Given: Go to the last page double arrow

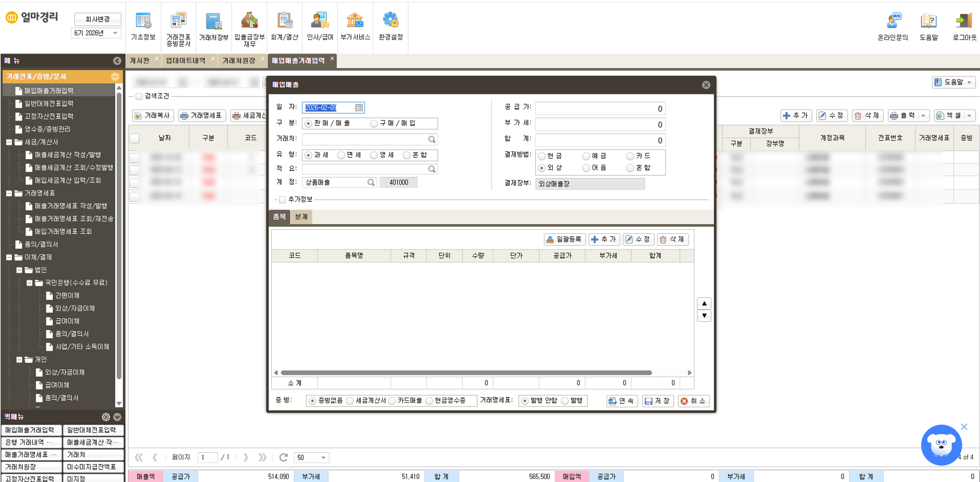Looking at the screenshot, I should point(262,458).
